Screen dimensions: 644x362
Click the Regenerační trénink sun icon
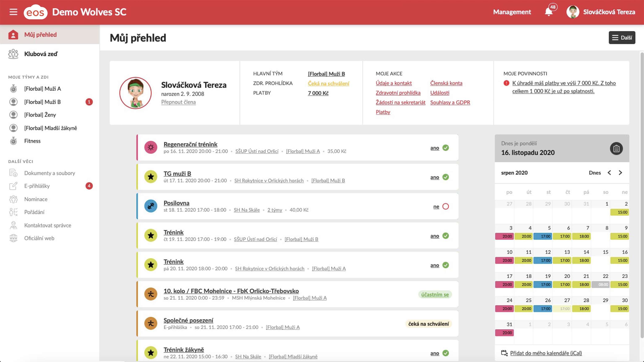151,147
